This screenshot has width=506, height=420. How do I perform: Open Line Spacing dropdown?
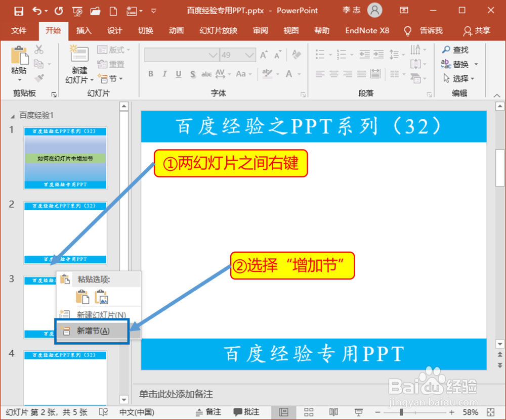coord(397,54)
